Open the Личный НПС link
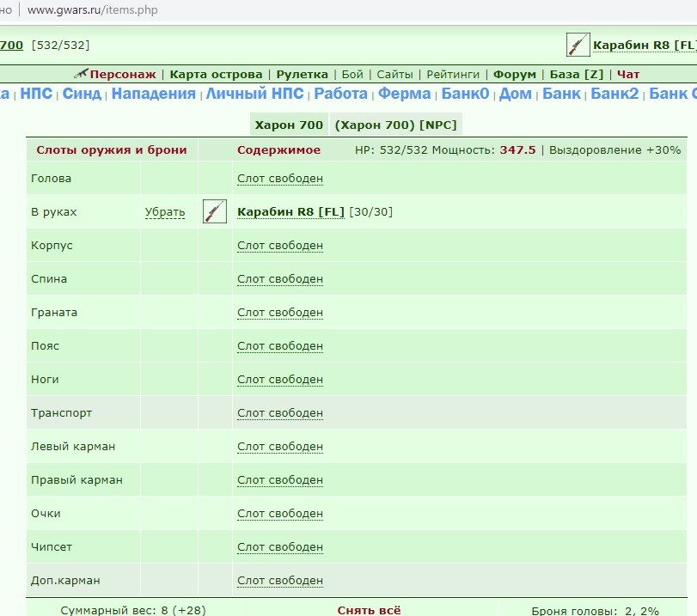The image size is (697, 616). click(x=254, y=94)
